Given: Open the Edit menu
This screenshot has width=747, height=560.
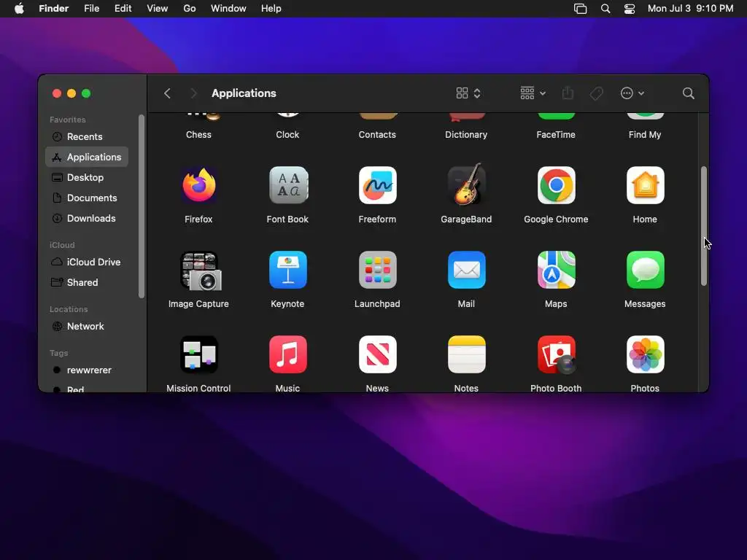Looking at the screenshot, I should tap(123, 9).
